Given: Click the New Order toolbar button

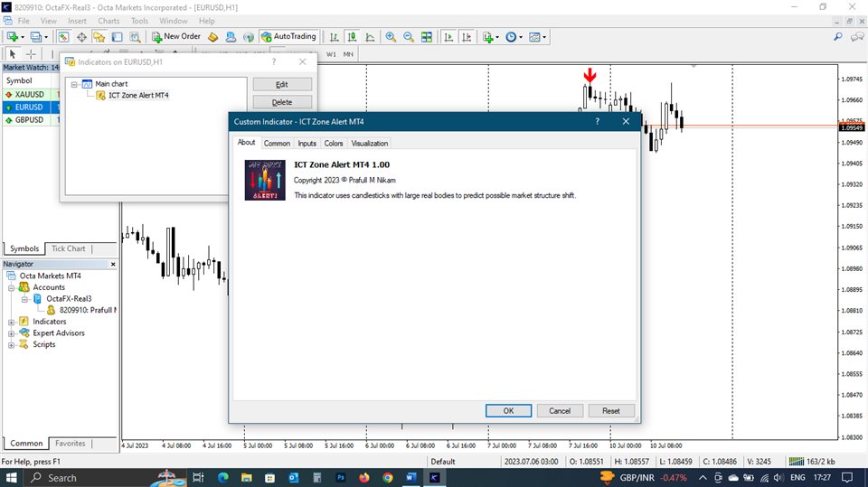Looking at the screenshot, I should pos(176,37).
